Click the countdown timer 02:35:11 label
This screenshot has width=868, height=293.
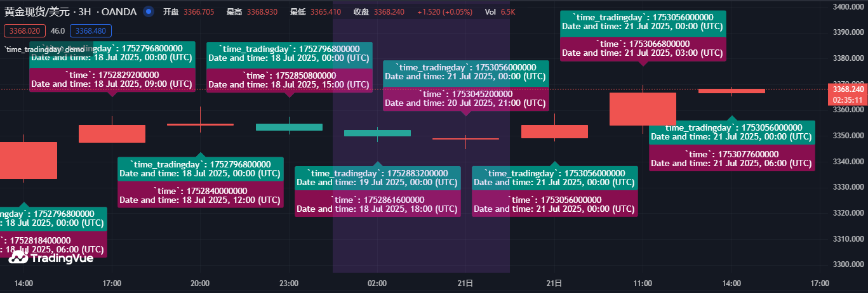[847, 100]
